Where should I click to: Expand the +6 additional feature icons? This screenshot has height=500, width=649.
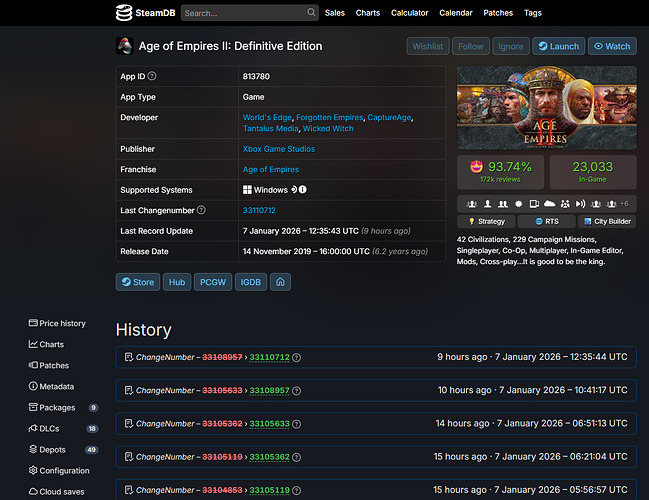(x=623, y=203)
